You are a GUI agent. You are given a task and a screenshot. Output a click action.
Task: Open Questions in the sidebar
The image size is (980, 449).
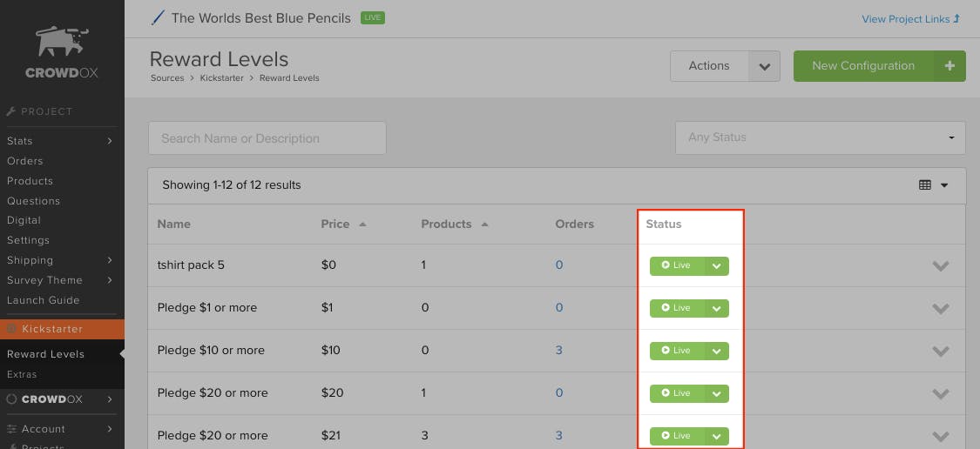coord(34,201)
